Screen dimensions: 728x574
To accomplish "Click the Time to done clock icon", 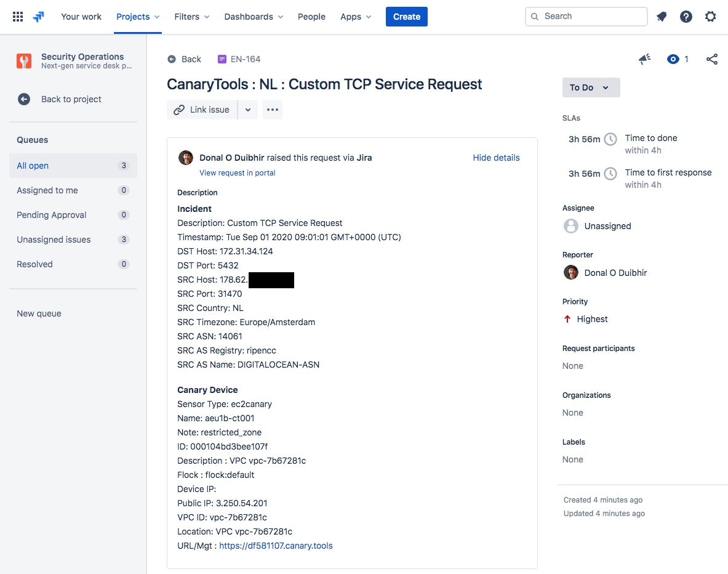I will pos(610,139).
